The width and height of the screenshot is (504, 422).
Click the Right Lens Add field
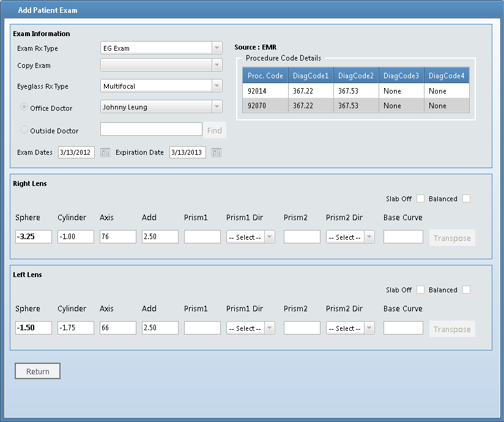[x=160, y=237]
